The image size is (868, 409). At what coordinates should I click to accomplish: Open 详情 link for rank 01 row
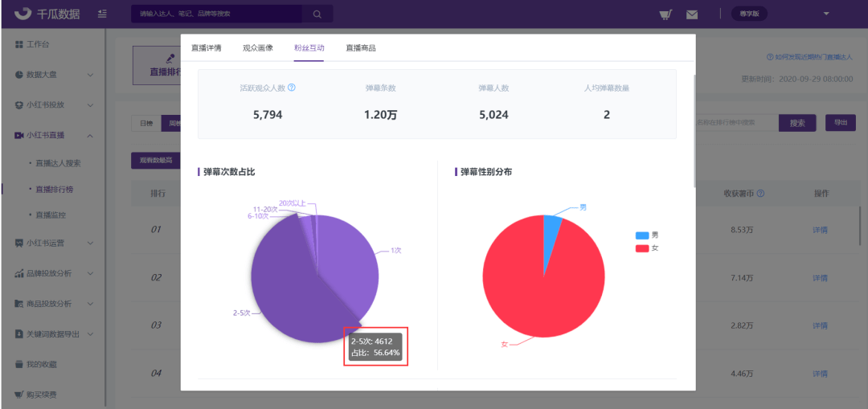(x=820, y=230)
